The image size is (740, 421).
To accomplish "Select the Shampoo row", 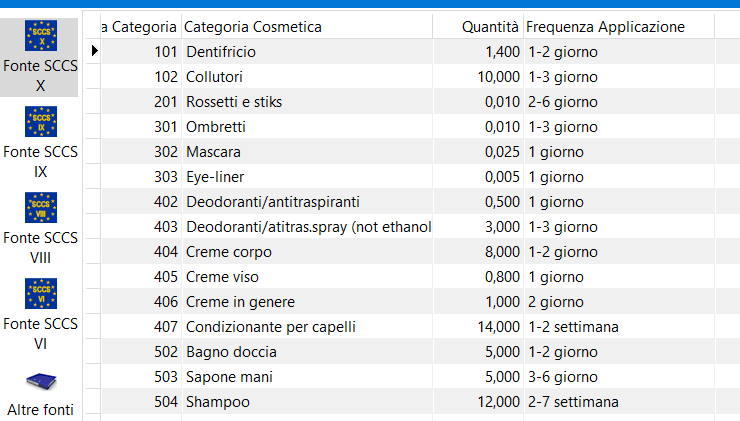I will point(408,402).
